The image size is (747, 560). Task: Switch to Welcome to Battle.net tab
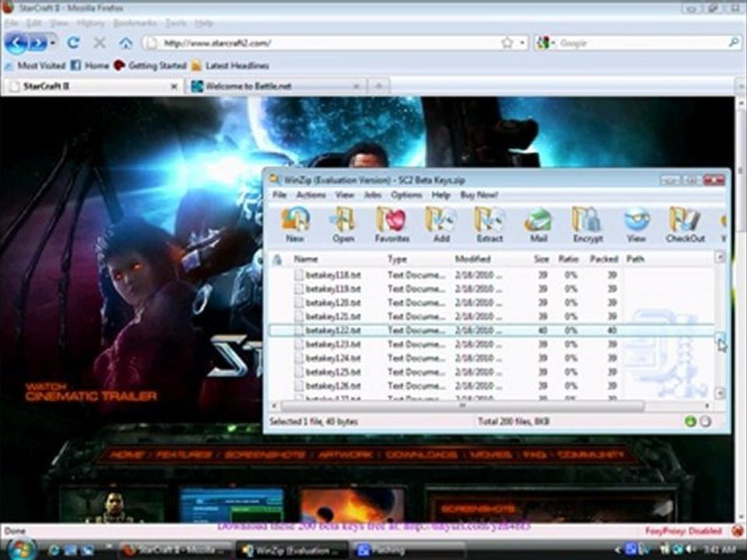275,86
